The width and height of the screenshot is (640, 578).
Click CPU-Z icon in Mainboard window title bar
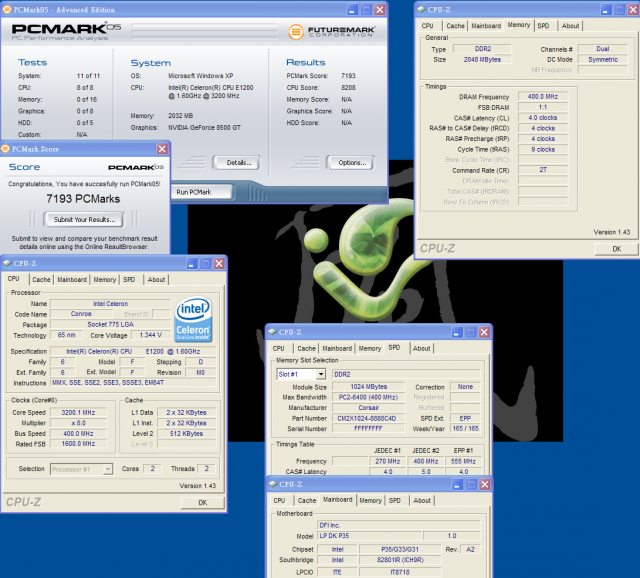pos(273,484)
